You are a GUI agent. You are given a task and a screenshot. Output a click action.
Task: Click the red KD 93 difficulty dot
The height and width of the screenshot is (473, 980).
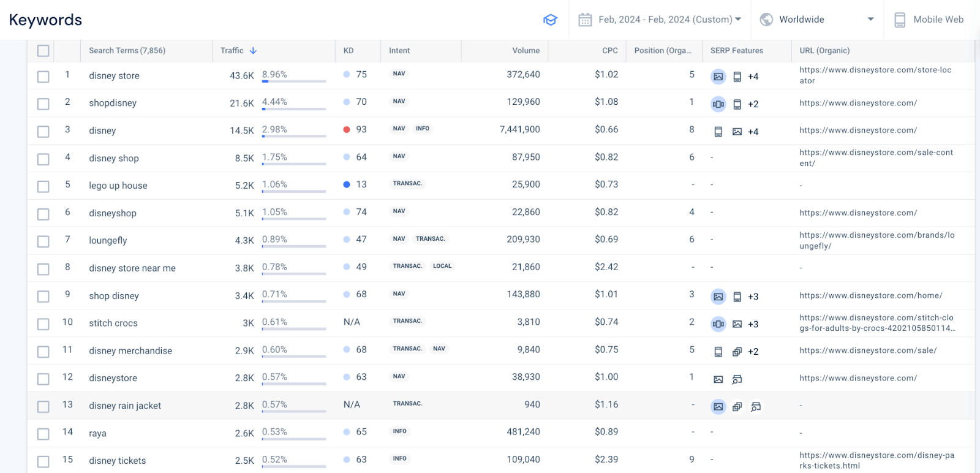[347, 129]
